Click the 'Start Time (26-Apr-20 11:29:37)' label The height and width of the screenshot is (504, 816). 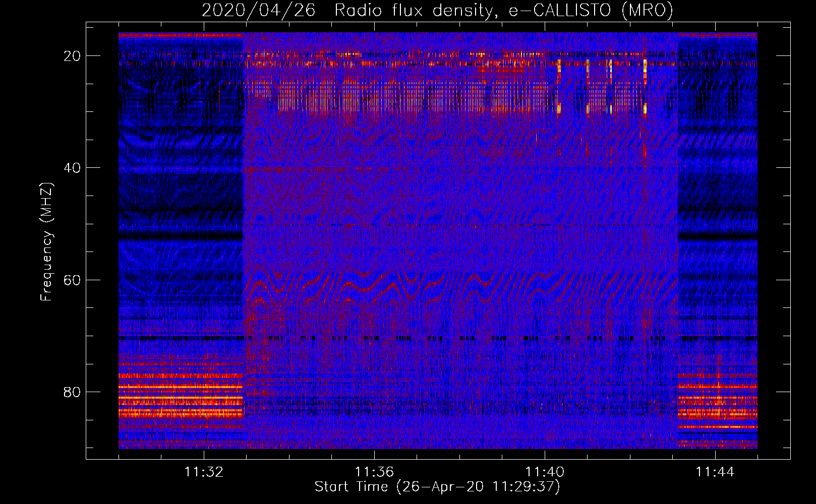coord(437,487)
